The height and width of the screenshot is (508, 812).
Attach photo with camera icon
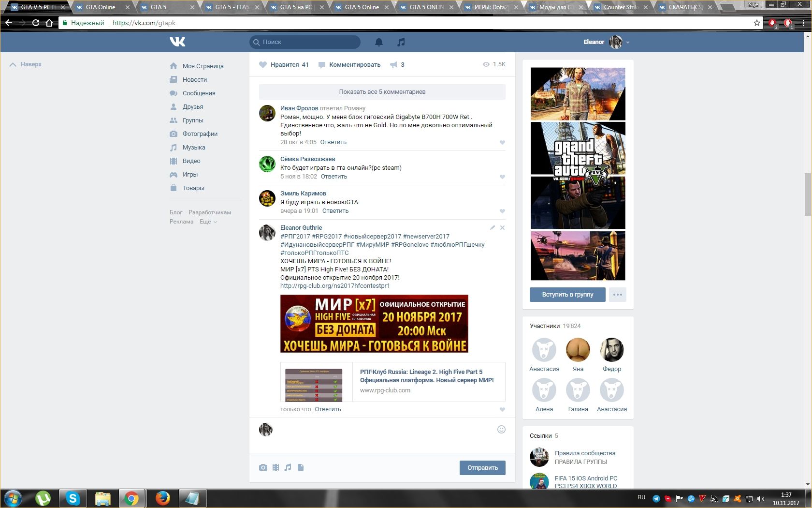(x=263, y=467)
